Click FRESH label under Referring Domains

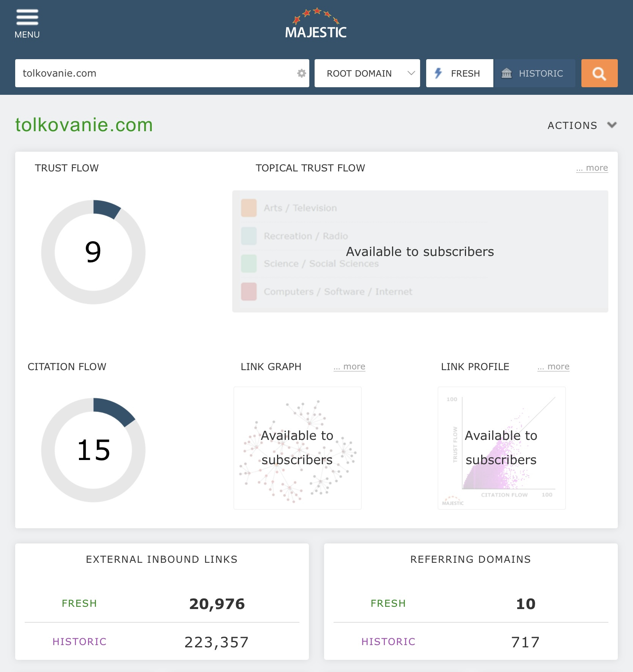tap(388, 603)
